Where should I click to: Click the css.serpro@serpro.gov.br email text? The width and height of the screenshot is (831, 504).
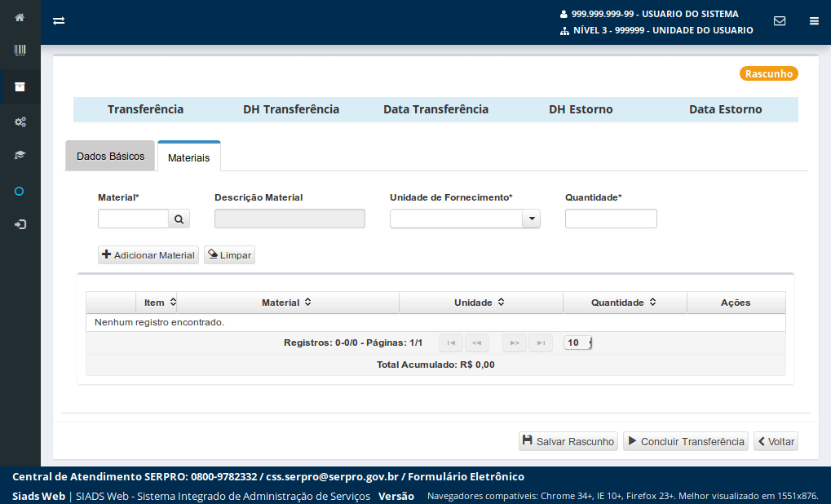[332, 476]
